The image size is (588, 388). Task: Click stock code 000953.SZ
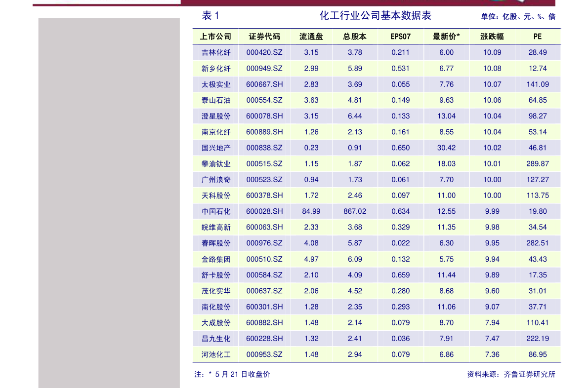[x=264, y=354]
